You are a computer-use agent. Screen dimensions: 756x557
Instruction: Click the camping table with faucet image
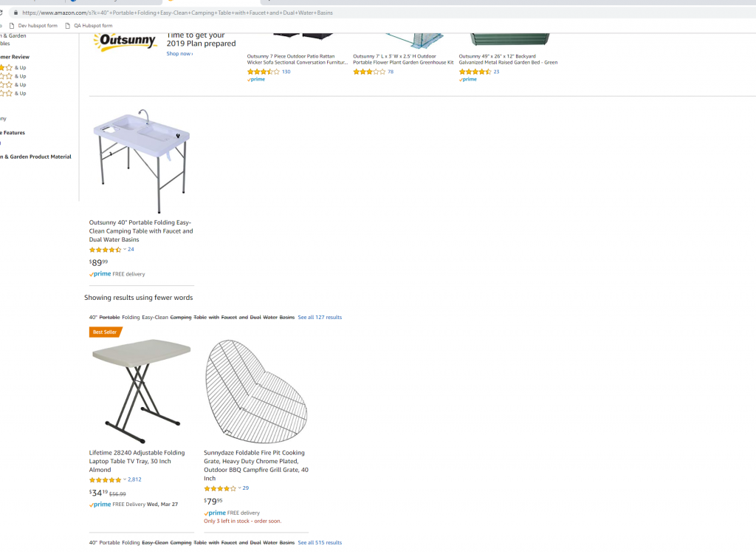click(x=142, y=160)
